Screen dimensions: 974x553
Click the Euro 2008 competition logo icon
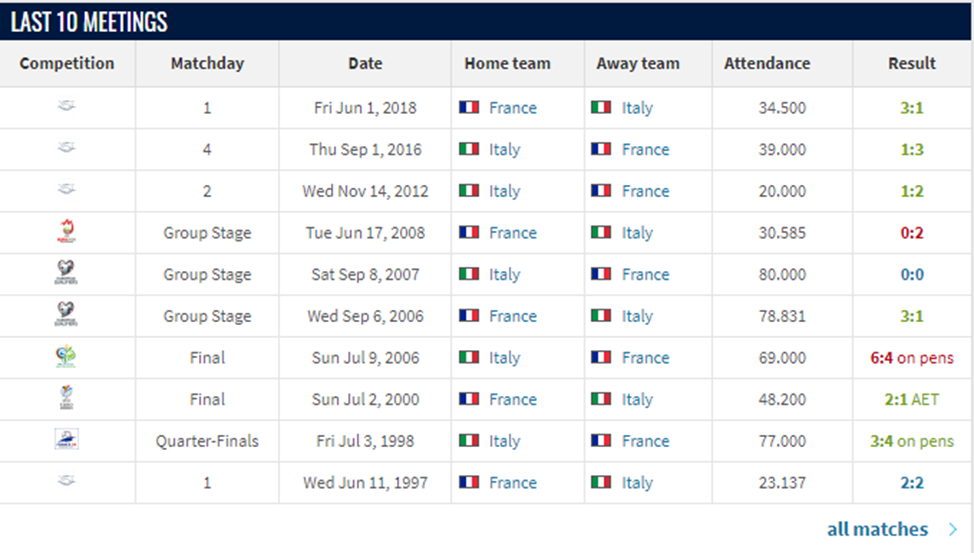66,231
